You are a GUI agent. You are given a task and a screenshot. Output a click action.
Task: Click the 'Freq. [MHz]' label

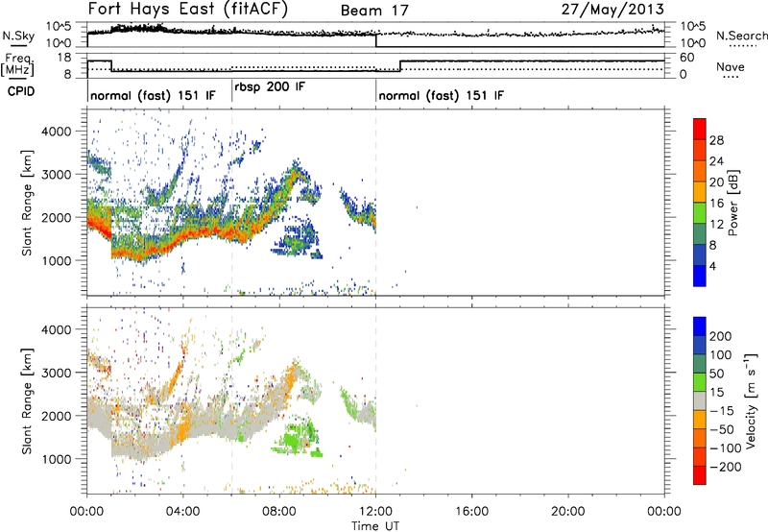click(18, 64)
